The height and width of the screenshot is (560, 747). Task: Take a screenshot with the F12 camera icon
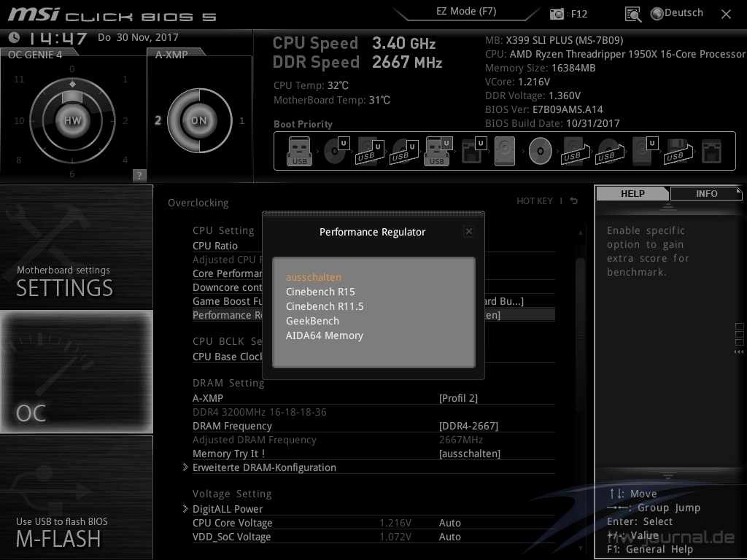557,14
